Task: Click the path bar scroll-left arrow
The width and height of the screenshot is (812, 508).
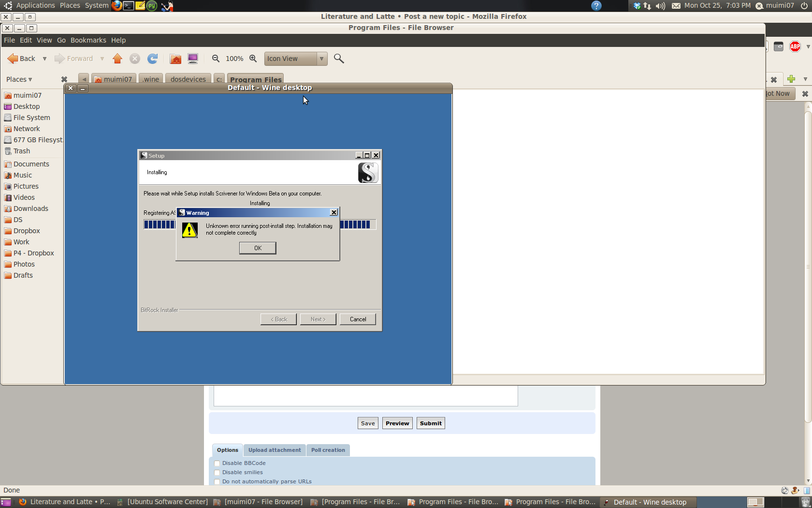Action: click(x=84, y=79)
